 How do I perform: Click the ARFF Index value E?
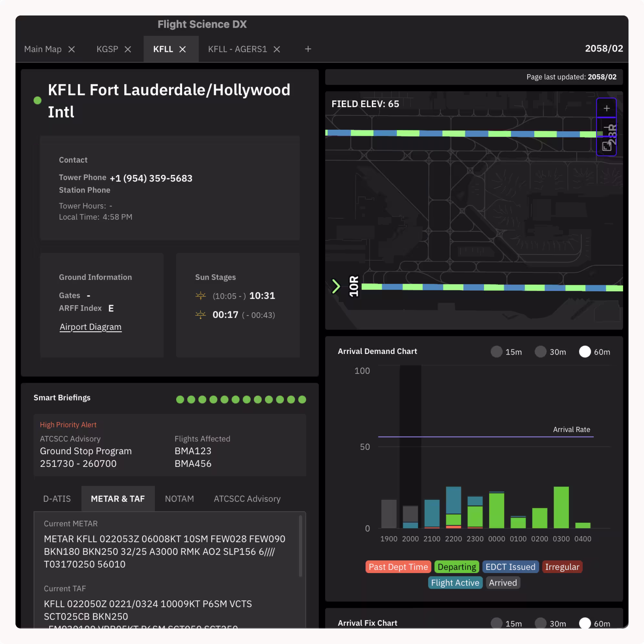[x=111, y=308]
